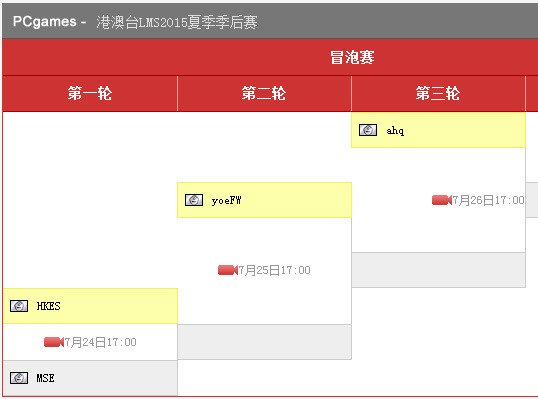Select the 第一轮 column header
The width and height of the screenshot is (538, 399).
(x=90, y=93)
